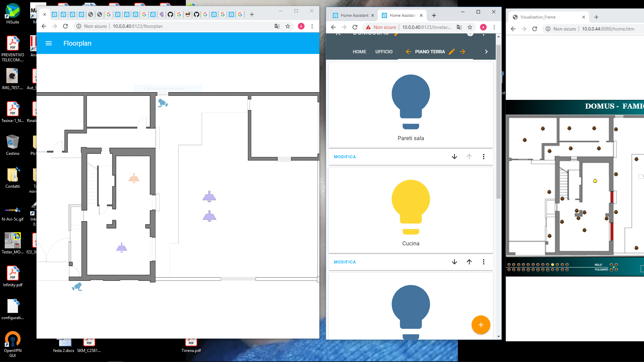Toggle the yellow light dot on the Visualization floorplan
This screenshot has width=644, height=362.
coord(595,181)
